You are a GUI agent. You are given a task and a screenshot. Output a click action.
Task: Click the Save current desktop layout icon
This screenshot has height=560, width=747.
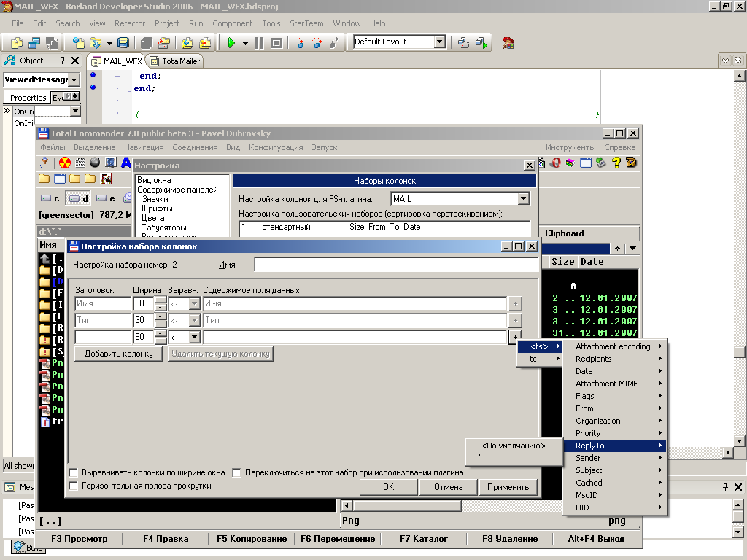point(463,43)
